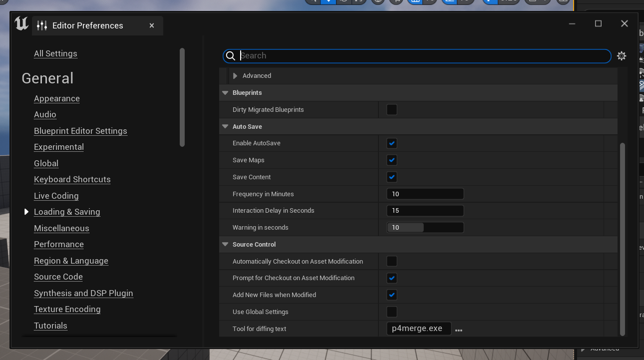Click the arrow marker beside Loading & Saving
This screenshot has width=644, height=360.
pos(26,212)
